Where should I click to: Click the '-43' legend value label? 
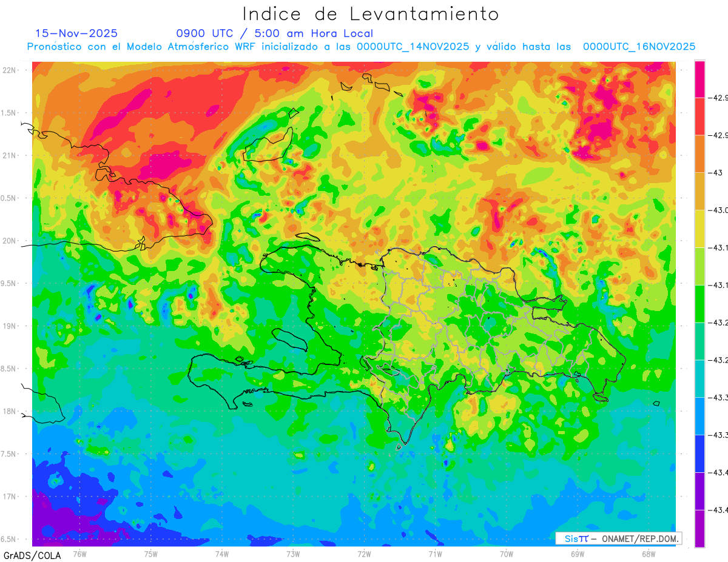click(x=718, y=173)
